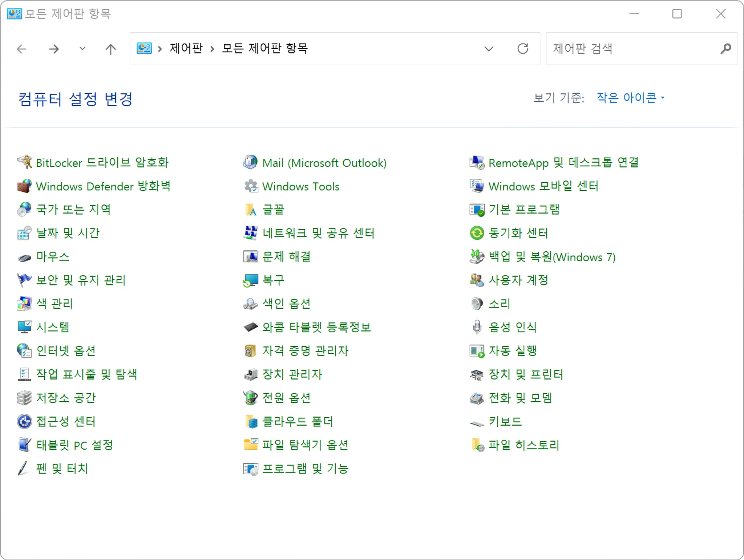
Task: Open the 전원 옵션 battery icon
Action: tap(250, 398)
